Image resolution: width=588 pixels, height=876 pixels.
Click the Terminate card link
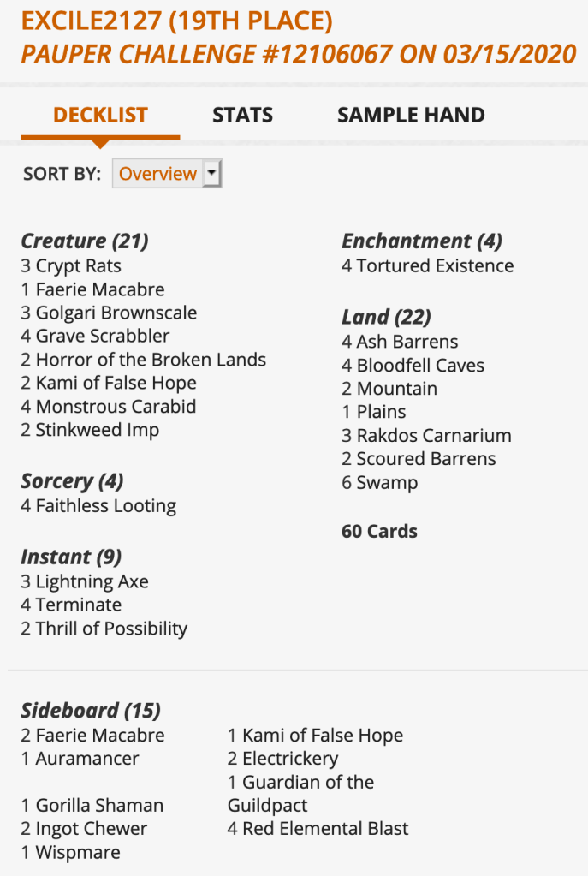point(79,605)
